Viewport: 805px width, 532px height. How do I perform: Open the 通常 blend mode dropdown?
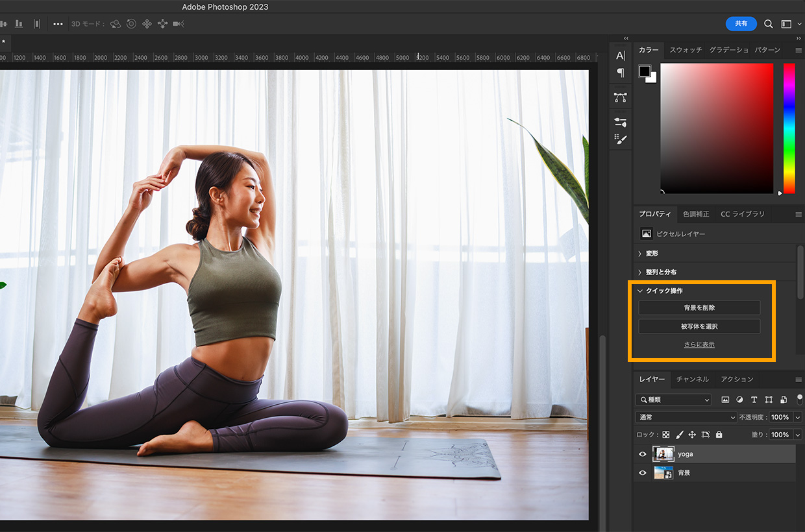click(686, 417)
